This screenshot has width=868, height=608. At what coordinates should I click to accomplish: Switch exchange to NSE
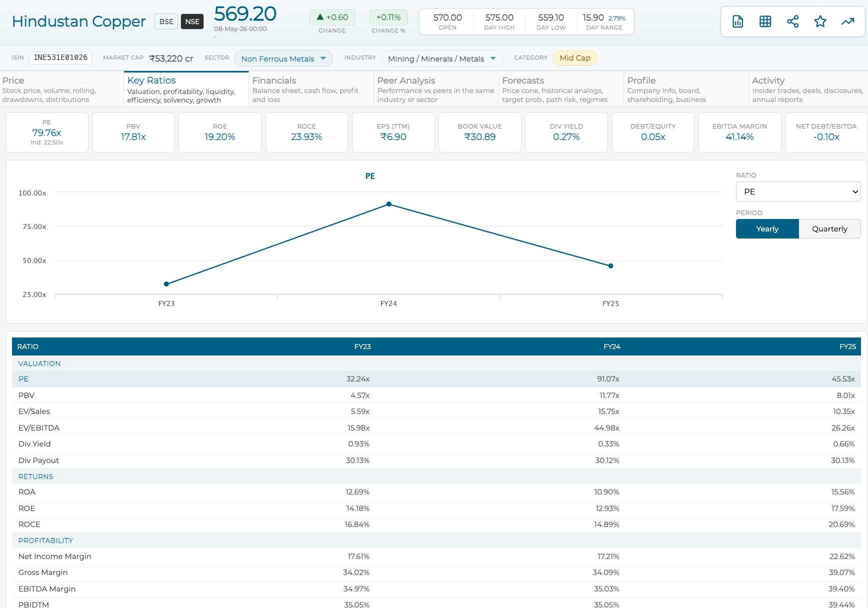(192, 21)
